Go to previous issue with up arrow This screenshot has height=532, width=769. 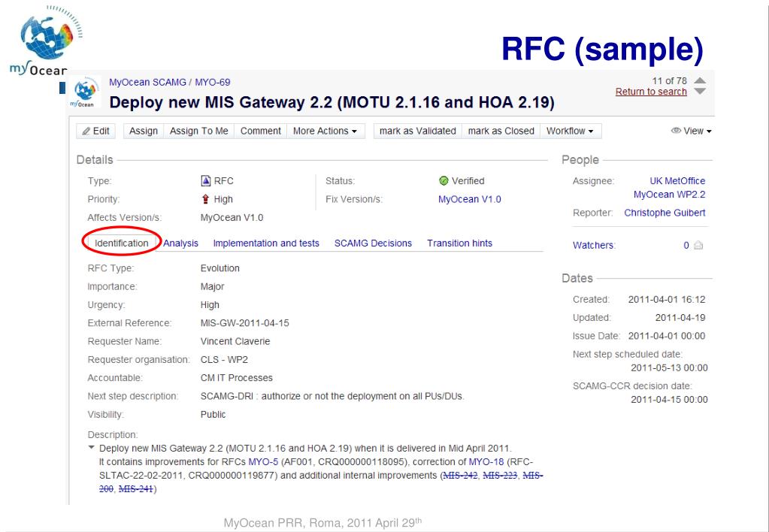[700, 80]
